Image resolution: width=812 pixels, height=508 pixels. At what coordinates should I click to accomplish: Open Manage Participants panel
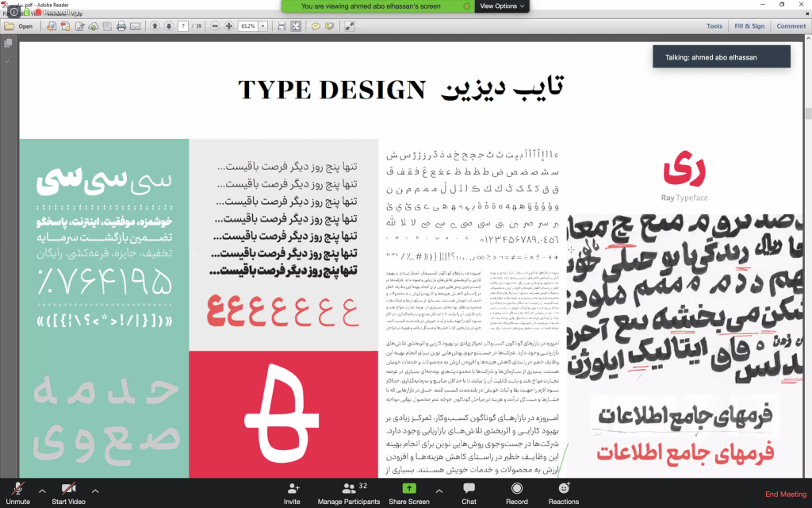[349, 494]
